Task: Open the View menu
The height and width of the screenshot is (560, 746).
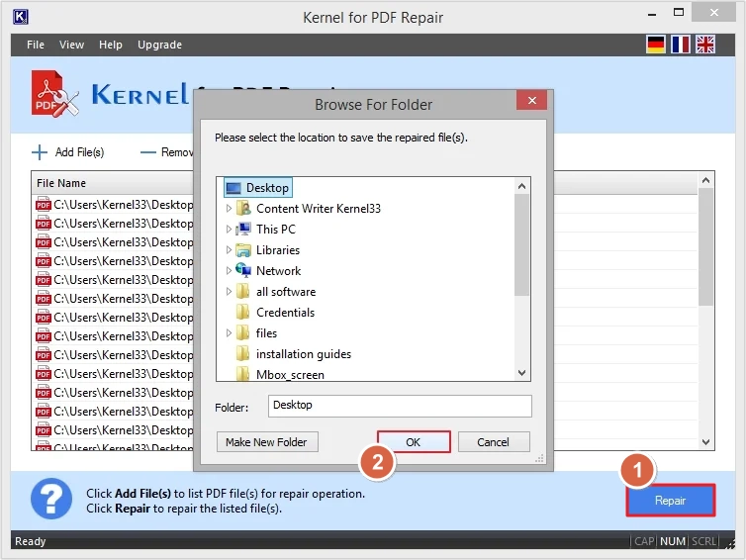Action: pos(72,45)
